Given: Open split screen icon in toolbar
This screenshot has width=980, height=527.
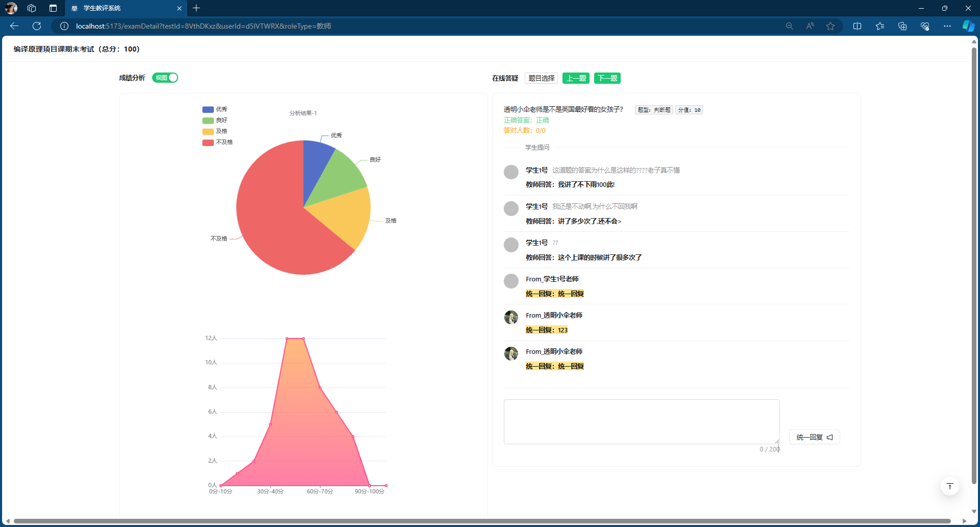Looking at the screenshot, I should pos(857,26).
